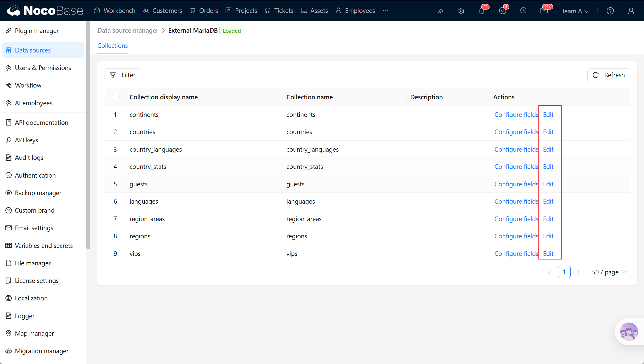644x364 pixels.
Task: Show more top menu items via ellipsis
Action: pos(385,11)
